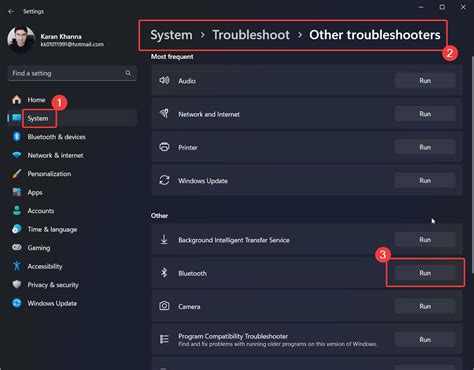Click the Background Intelligent Transfer download icon

(164, 239)
